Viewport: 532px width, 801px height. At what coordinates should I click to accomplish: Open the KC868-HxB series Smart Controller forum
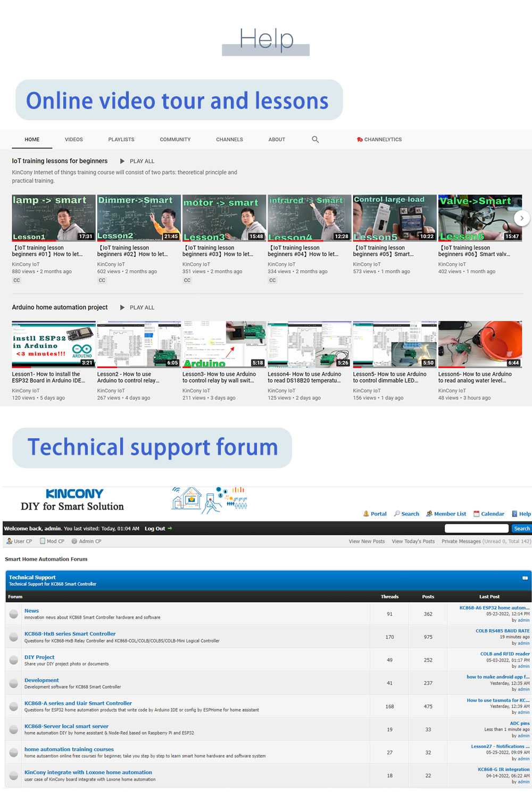[70, 634]
